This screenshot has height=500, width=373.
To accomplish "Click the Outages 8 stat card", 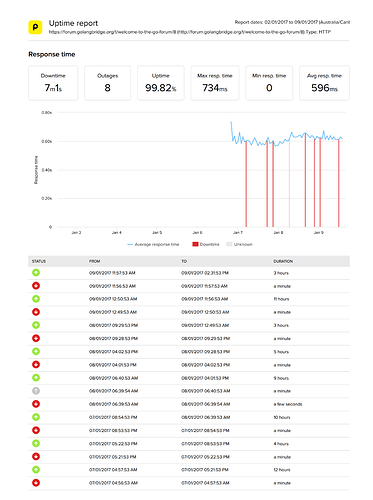I will 107,83.
